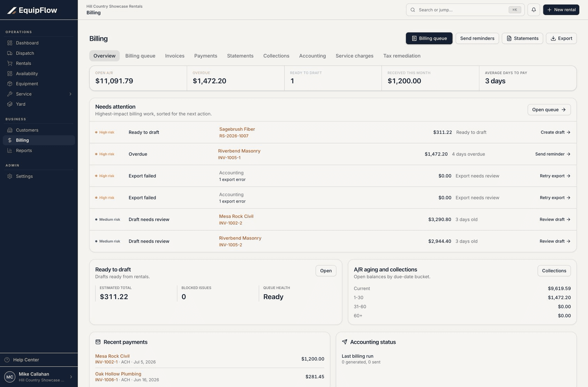Click the notifications bell icon
Screen dimensions: 588x387
534,10
